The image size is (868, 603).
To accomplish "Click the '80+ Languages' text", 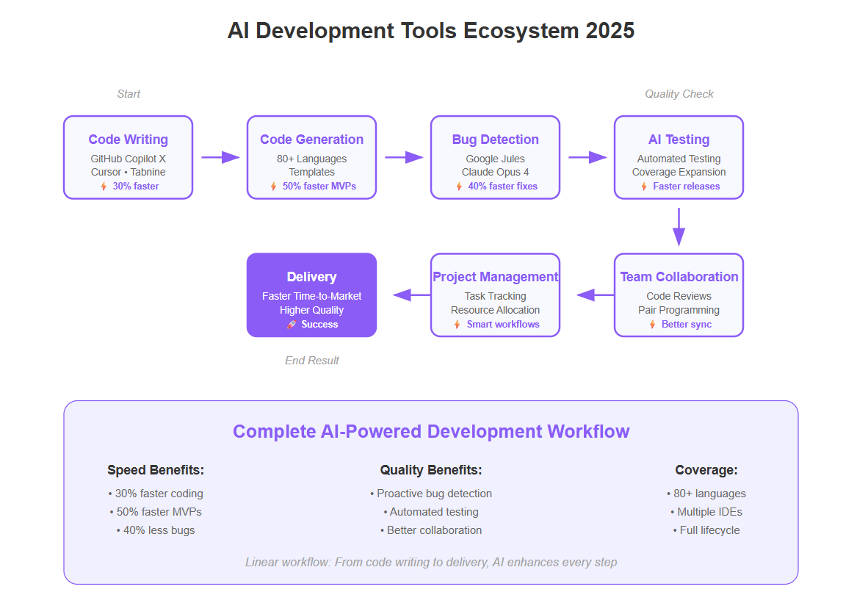I will pos(311,159).
